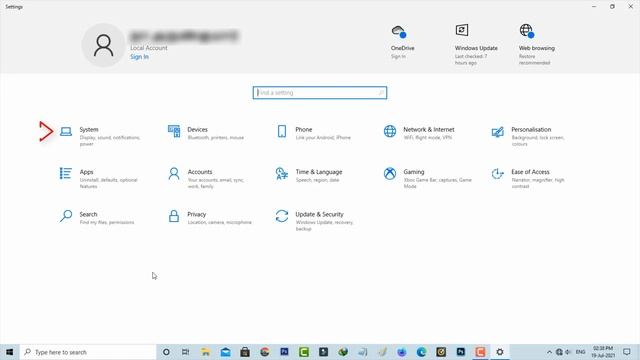Click the Windows Update label in header
Viewport: 640px width, 360px height.
point(476,48)
